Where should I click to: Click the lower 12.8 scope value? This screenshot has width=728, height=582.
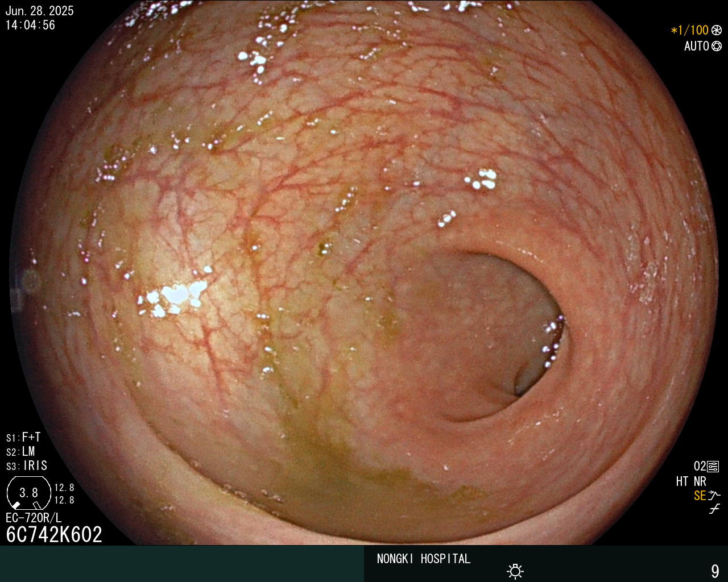pos(64,500)
